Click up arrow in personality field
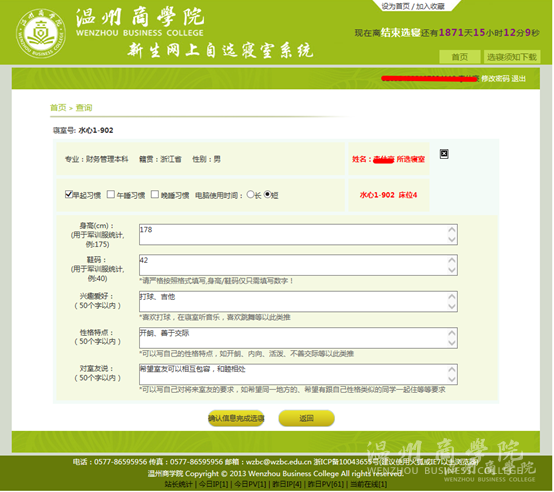The image size is (554, 492). pos(452,333)
